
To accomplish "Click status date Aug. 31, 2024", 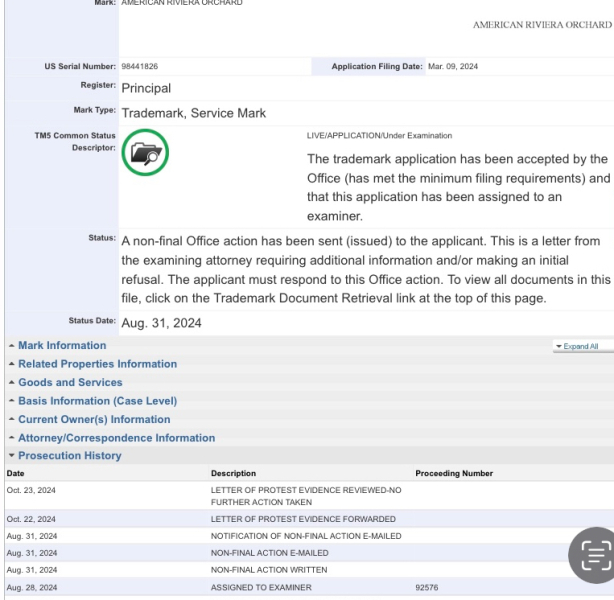I will [161, 323].
